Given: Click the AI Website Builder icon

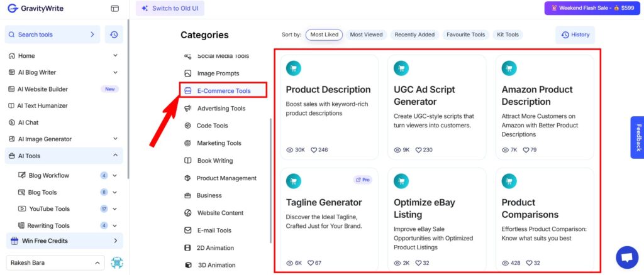Looking at the screenshot, I should [11, 89].
